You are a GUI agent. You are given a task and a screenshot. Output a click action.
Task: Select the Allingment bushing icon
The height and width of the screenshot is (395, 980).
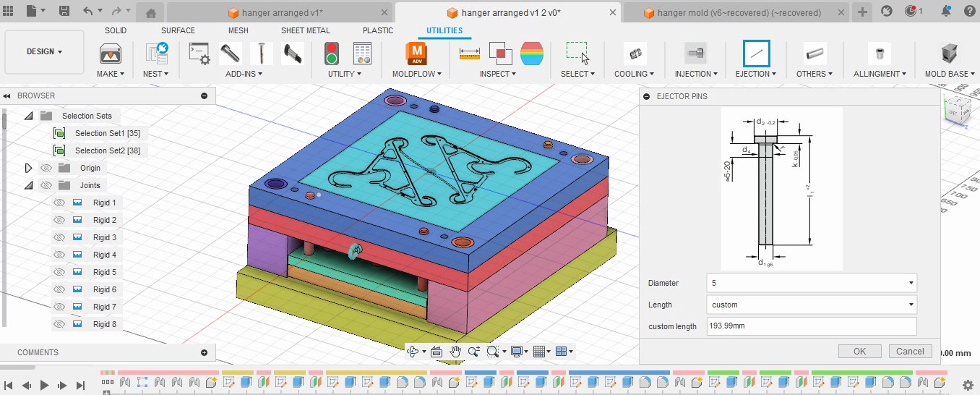pyautogui.click(x=880, y=53)
